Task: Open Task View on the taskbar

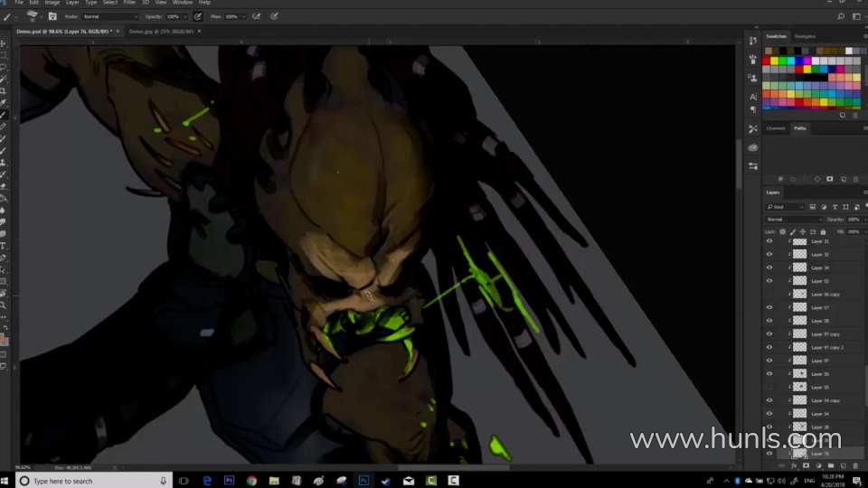Action: 184,481
